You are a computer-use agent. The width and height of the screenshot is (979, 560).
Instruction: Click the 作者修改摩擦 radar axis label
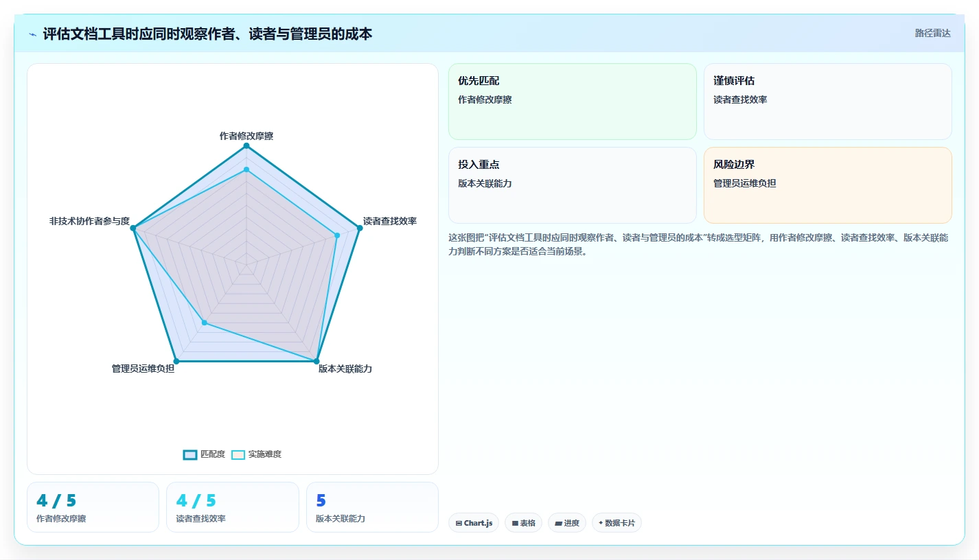click(x=246, y=136)
